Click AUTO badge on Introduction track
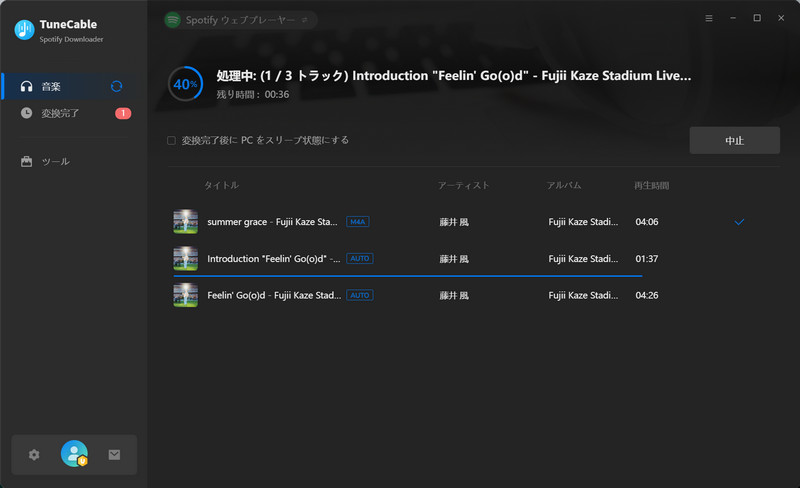The image size is (800, 488). click(360, 258)
